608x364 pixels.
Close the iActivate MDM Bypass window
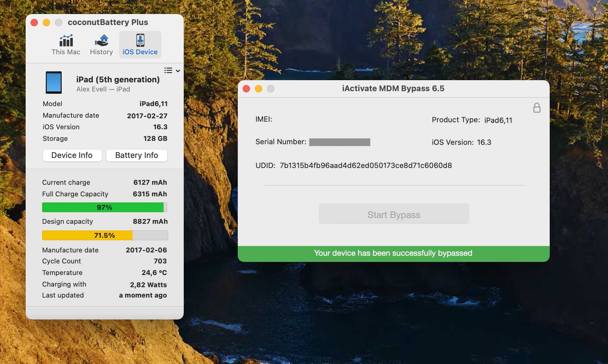246,89
